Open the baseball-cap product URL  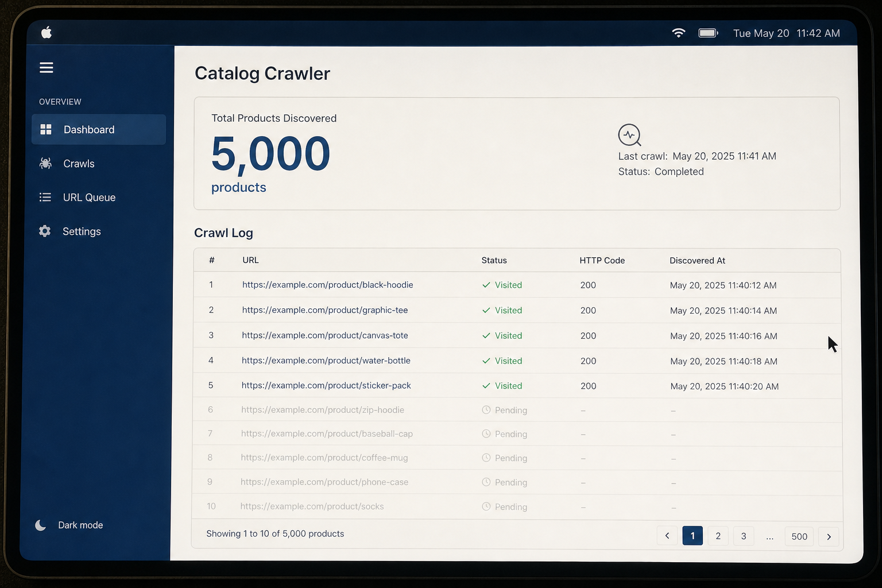click(327, 434)
